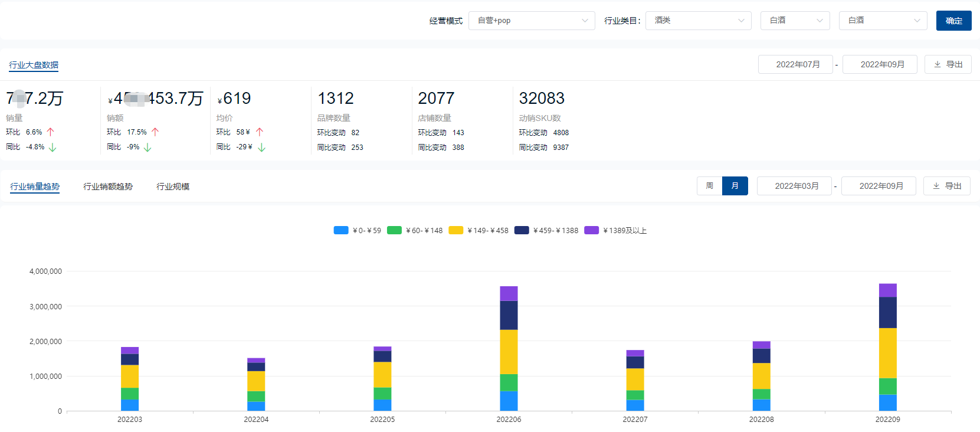This screenshot has width=980, height=432.
Task: Switch chart granularity to 周 (week)
Action: (709, 186)
